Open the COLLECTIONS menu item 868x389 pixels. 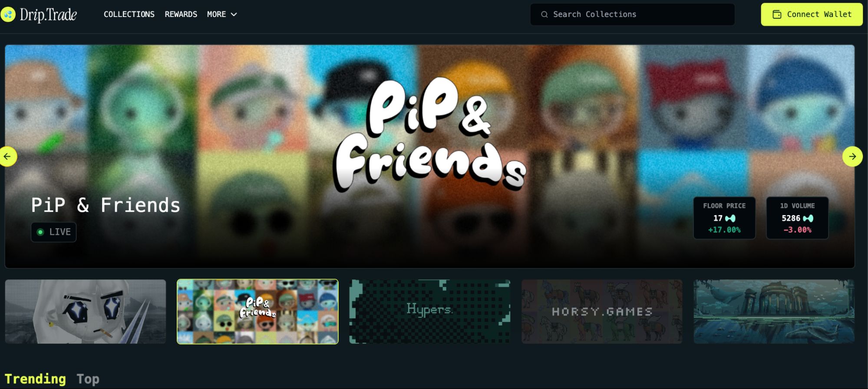coord(129,14)
